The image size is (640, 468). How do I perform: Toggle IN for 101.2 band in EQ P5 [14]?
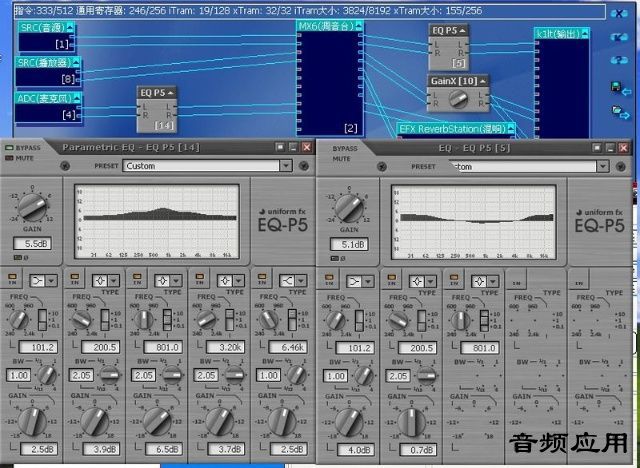pos(12,279)
